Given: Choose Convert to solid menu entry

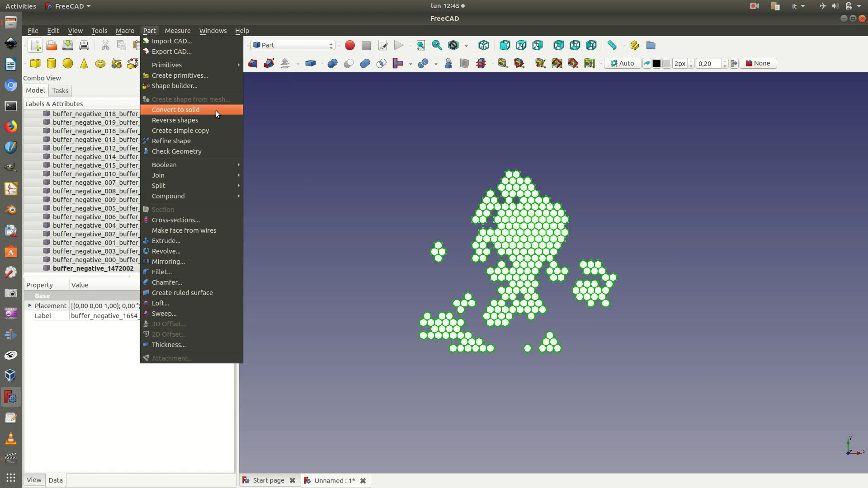Looking at the screenshot, I should [192, 110].
